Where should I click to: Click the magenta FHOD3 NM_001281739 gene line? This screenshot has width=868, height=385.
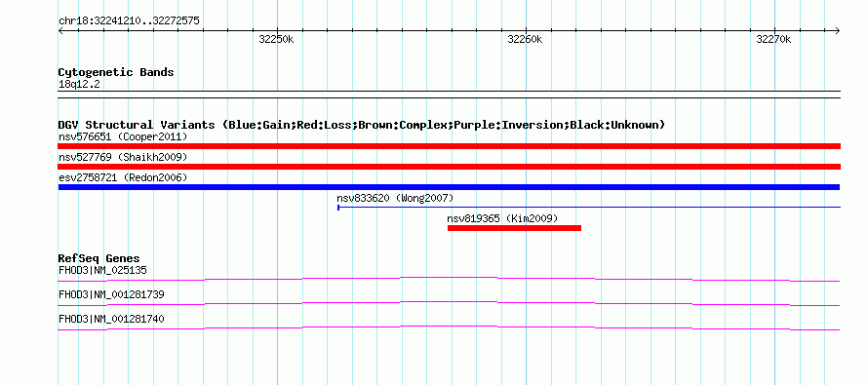coord(449,304)
